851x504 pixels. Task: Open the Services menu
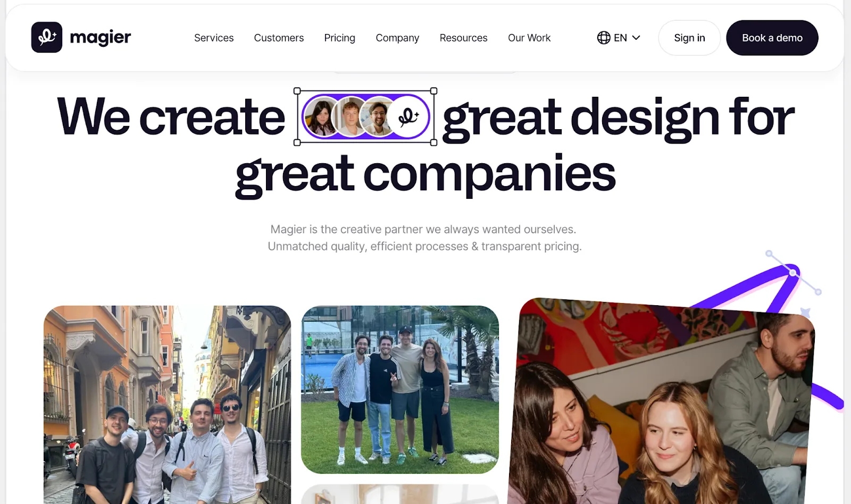[x=214, y=38]
